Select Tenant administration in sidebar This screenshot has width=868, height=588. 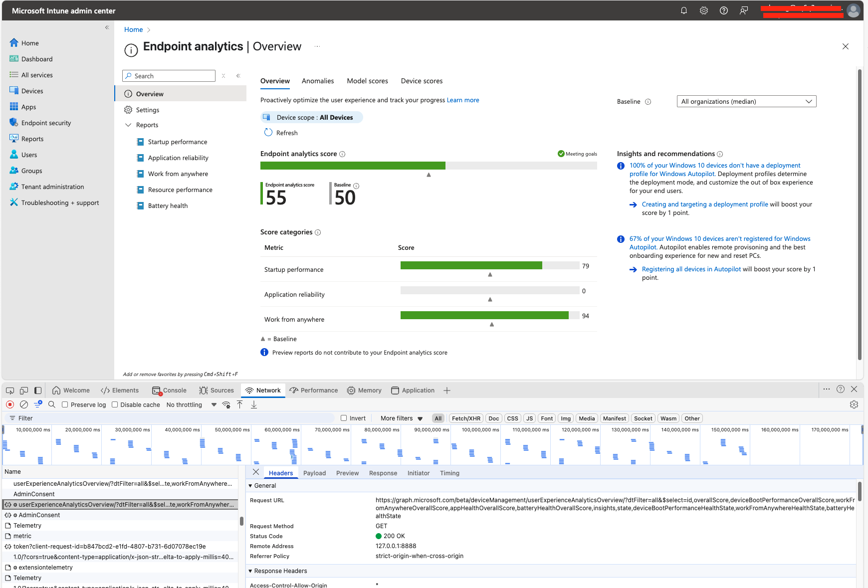point(52,186)
